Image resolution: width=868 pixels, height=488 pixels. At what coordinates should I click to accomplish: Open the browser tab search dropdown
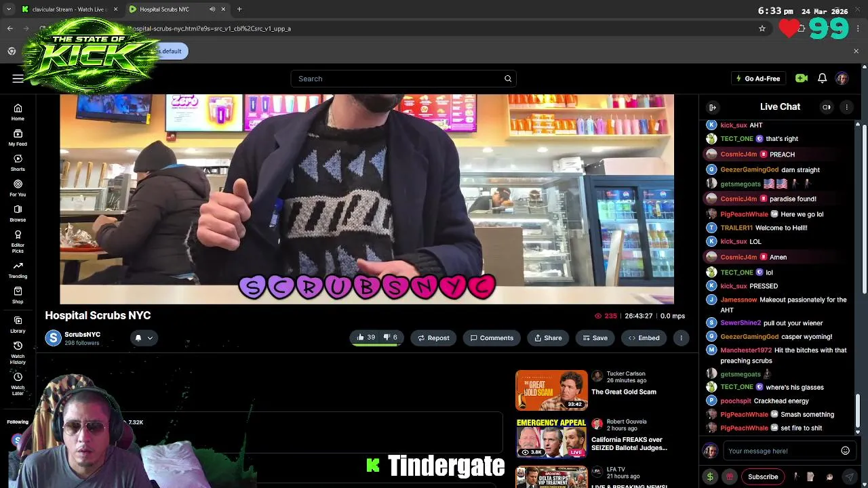coord(9,9)
